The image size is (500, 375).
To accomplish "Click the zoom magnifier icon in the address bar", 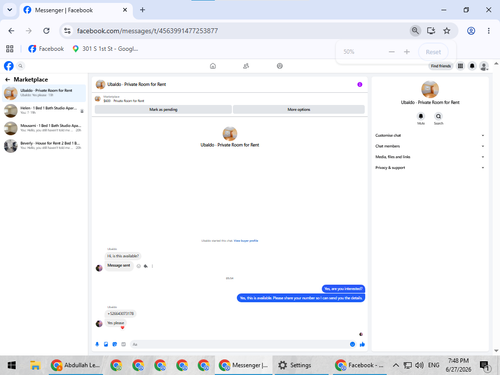I will 415,31.
